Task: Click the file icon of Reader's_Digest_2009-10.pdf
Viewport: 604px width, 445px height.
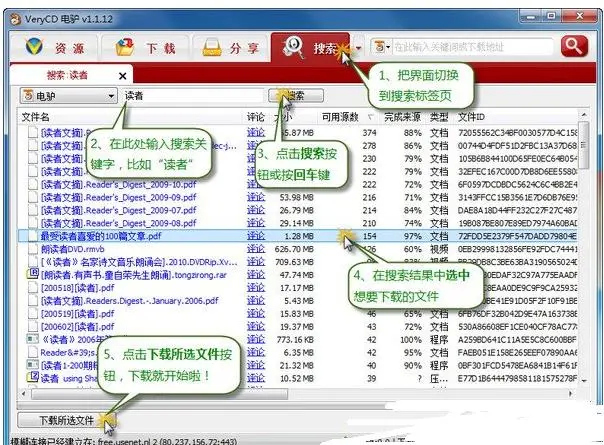Action: pyautogui.click(x=33, y=185)
